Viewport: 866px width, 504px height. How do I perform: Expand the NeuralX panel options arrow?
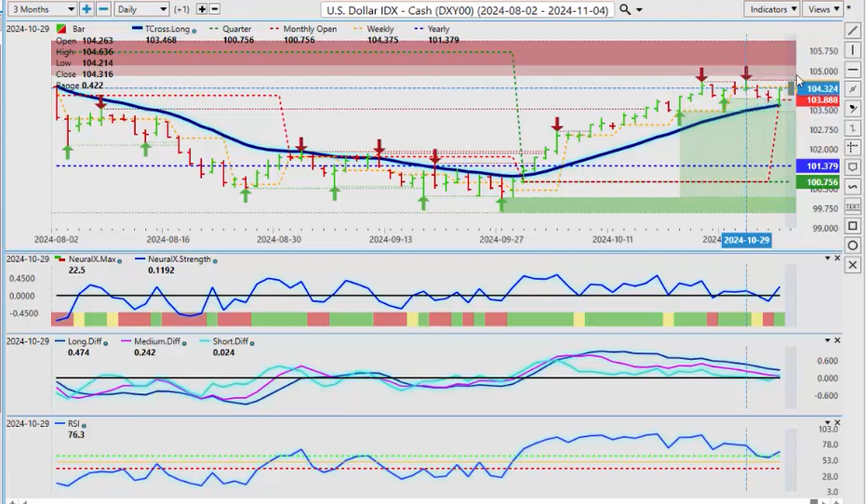tap(827, 258)
